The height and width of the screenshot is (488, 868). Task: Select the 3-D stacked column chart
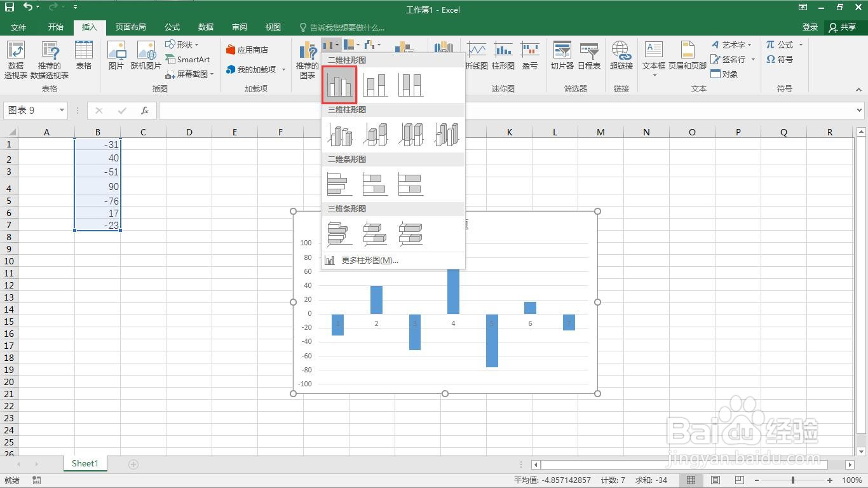coord(375,134)
